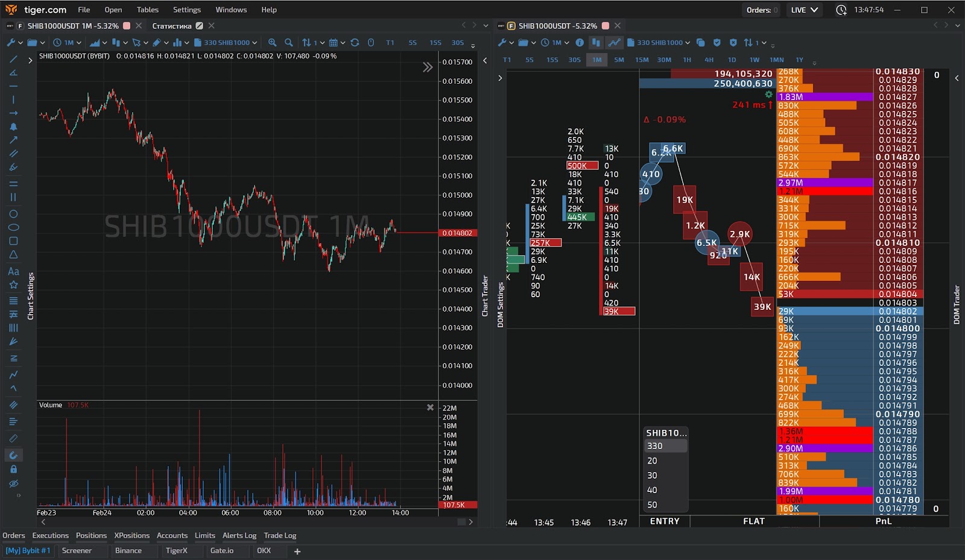Click the copy windows icon in DOM toolbar

click(700, 43)
